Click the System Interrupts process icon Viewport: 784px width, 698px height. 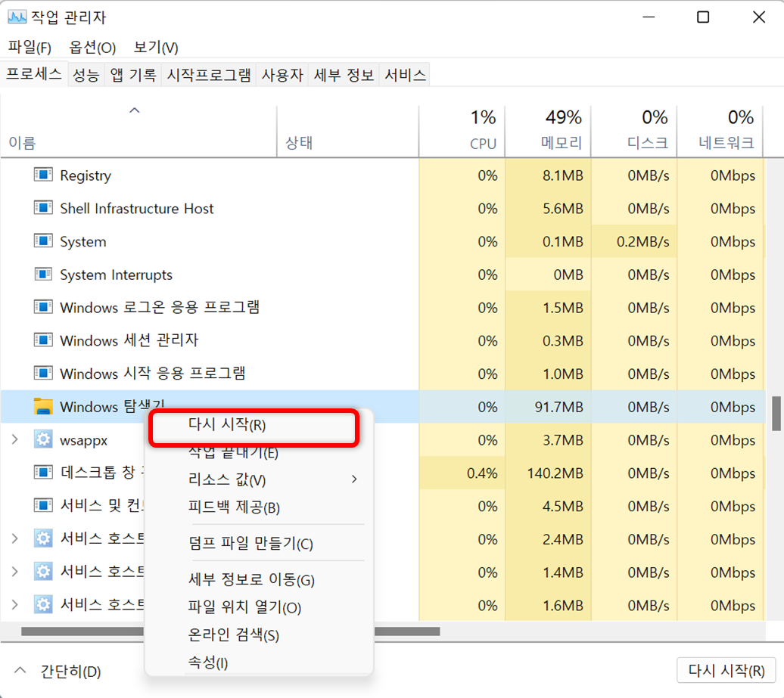pyautogui.click(x=43, y=275)
